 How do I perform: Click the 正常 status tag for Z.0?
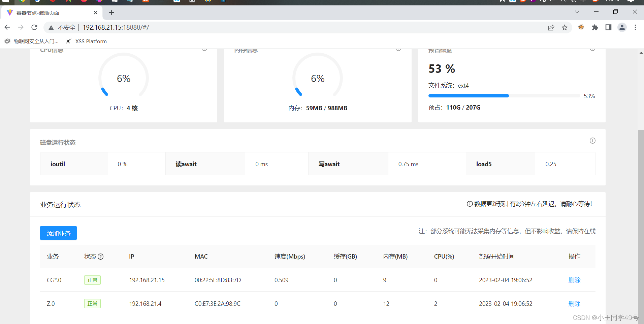coord(92,303)
